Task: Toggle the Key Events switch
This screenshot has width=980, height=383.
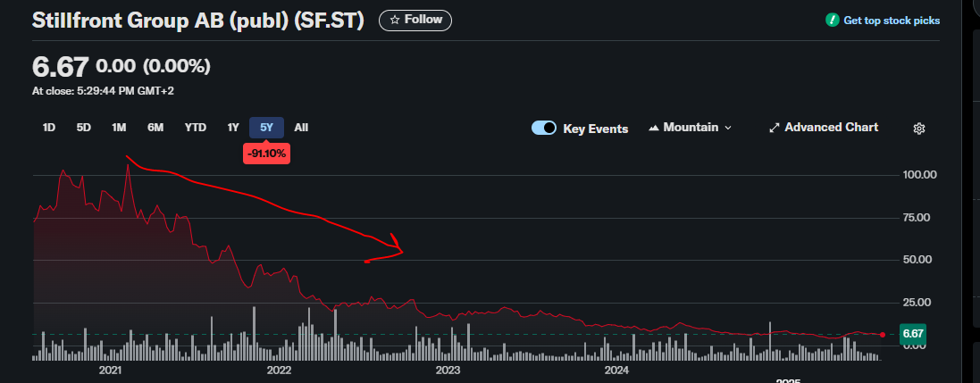Action: pyautogui.click(x=544, y=128)
